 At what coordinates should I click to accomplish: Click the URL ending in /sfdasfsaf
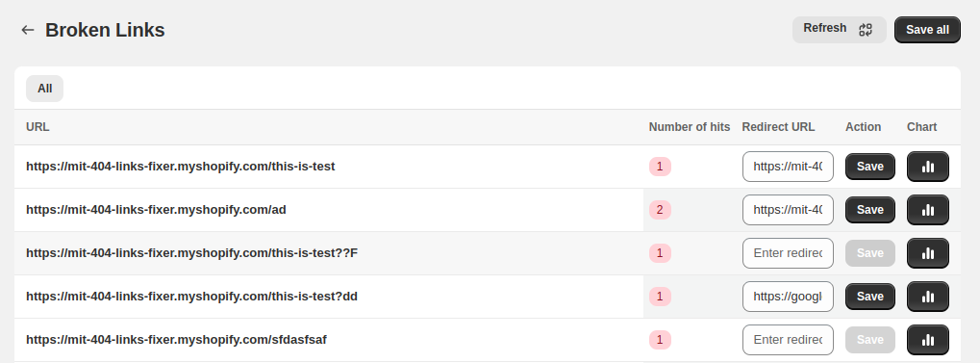tap(176, 339)
